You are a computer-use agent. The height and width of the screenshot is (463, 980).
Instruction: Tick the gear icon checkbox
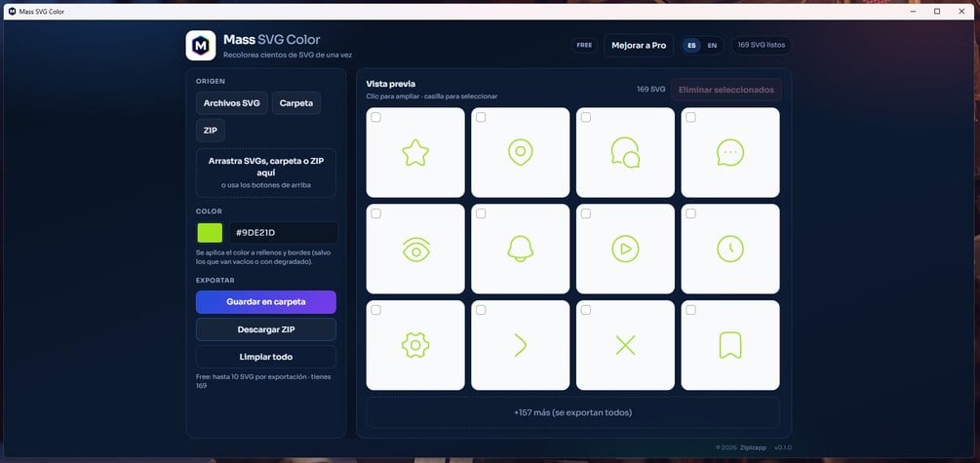[375, 310]
